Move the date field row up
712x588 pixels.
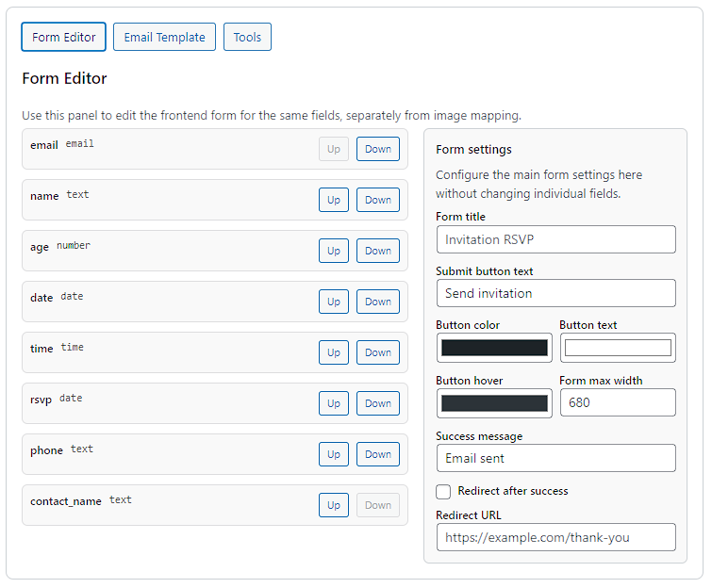333,302
